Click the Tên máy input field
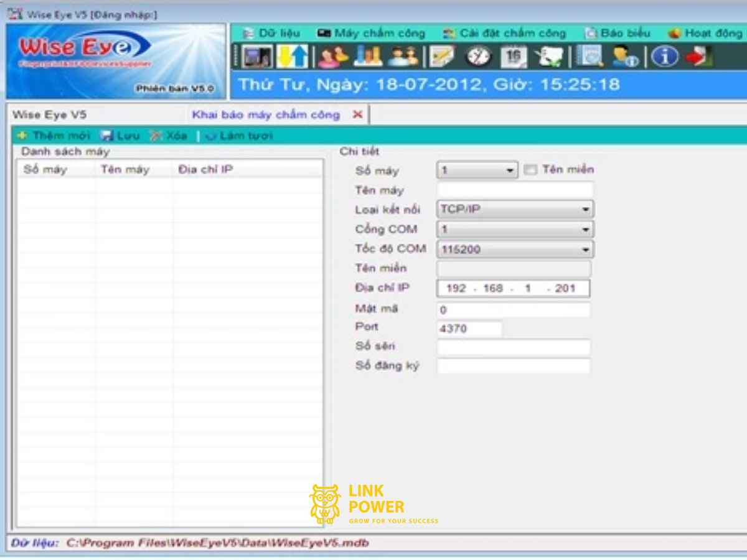 [515, 190]
